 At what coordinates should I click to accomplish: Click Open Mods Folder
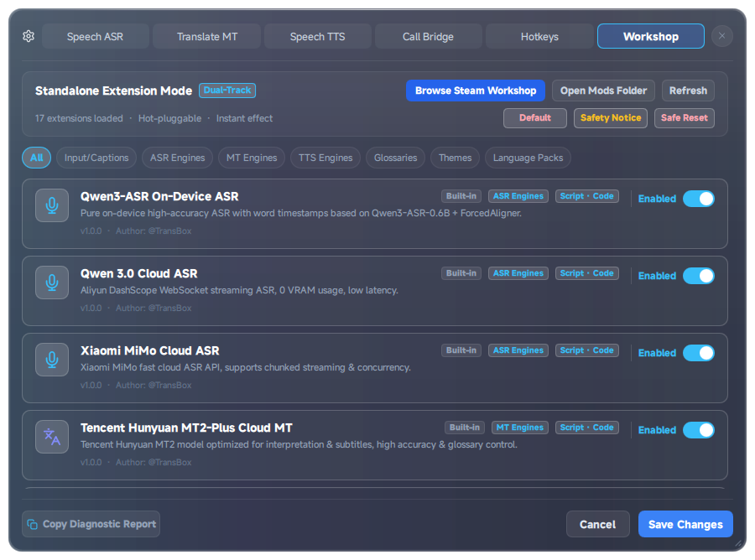click(x=603, y=91)
